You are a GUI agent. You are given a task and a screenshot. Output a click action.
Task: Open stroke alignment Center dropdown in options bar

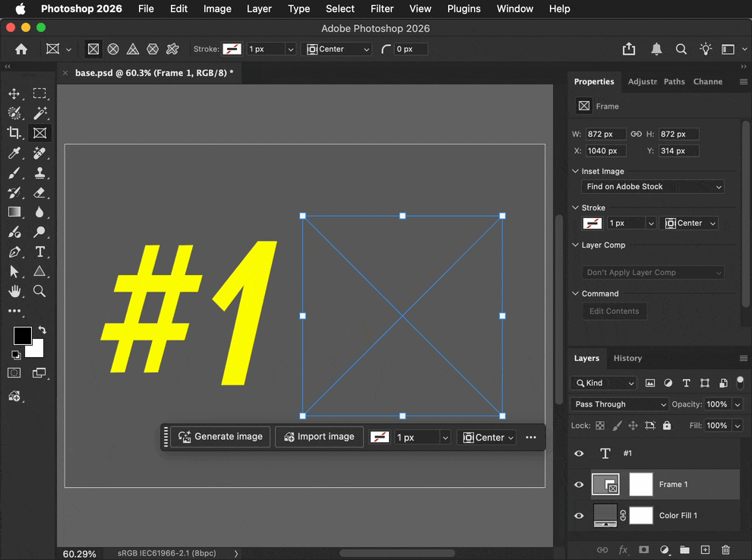(337, 49)
